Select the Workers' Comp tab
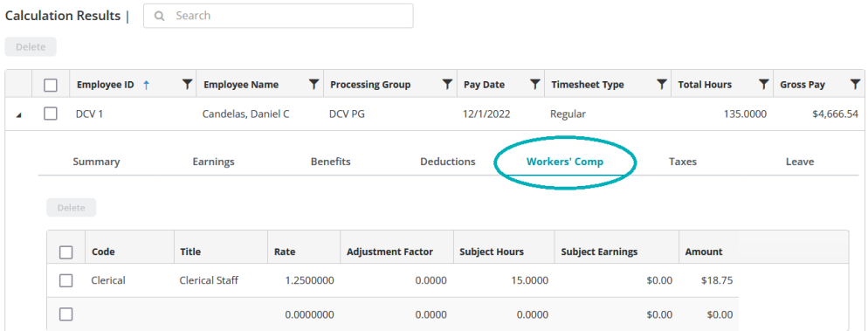 point(565,162)
